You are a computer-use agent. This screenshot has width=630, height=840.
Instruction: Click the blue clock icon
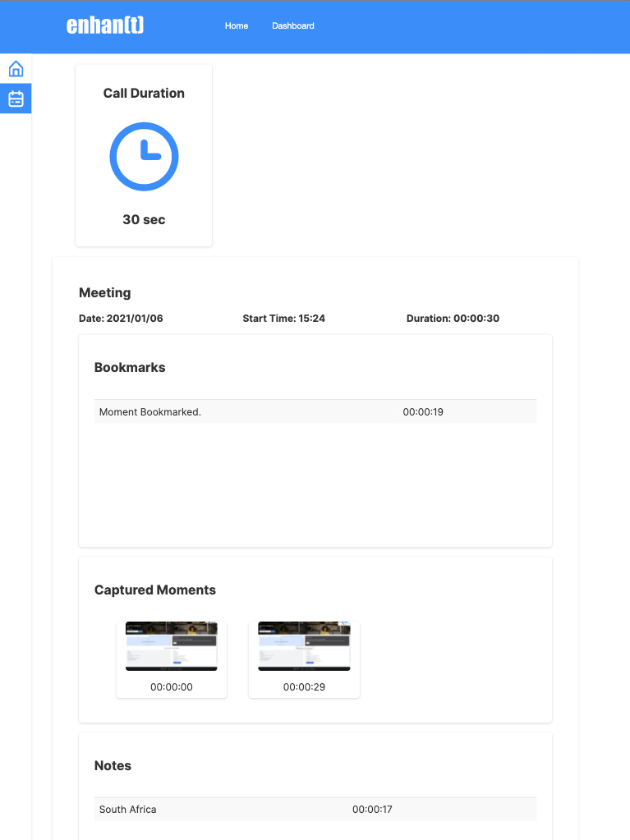144,156
